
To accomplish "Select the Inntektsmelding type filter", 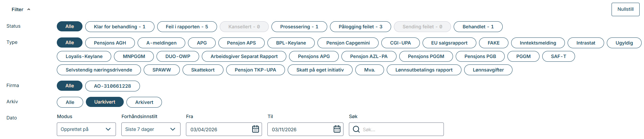I will click(x=538, y=43).
